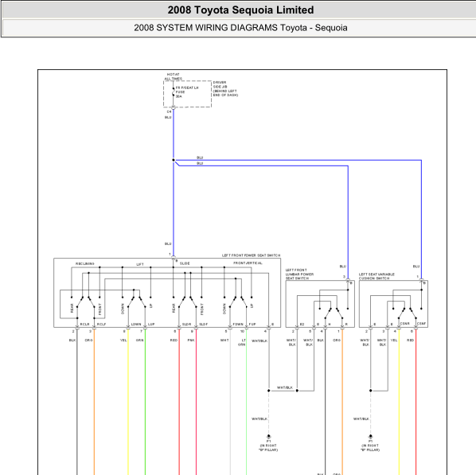476x475 pixels.
Task: Click the 'DRIVER SIDE J/B' location note
Action: coord(225,88)
